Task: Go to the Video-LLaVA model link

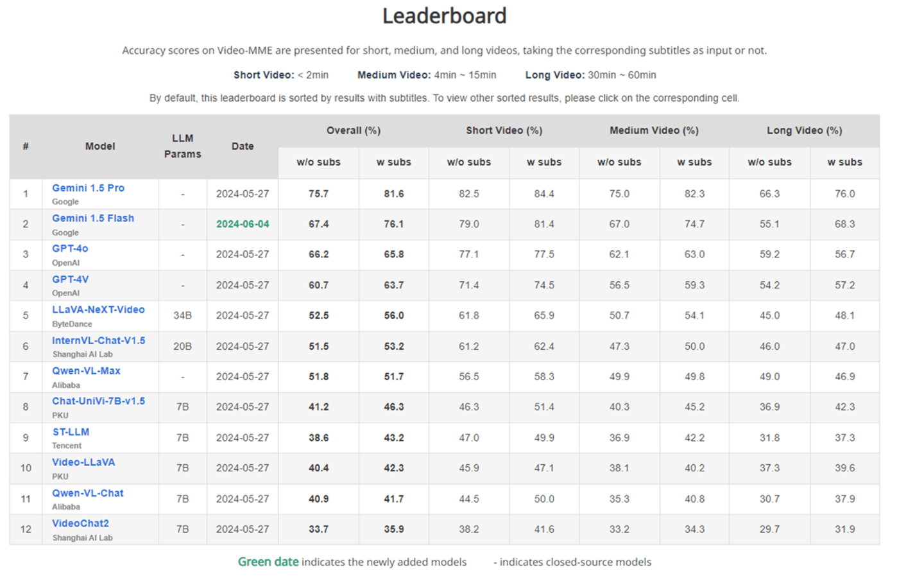Action: tap(83, 462)
